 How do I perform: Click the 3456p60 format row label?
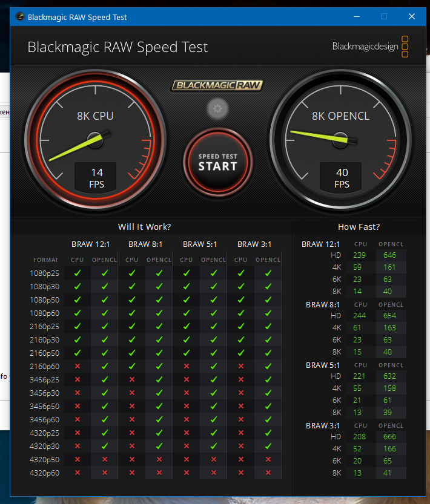coord(44,419)
